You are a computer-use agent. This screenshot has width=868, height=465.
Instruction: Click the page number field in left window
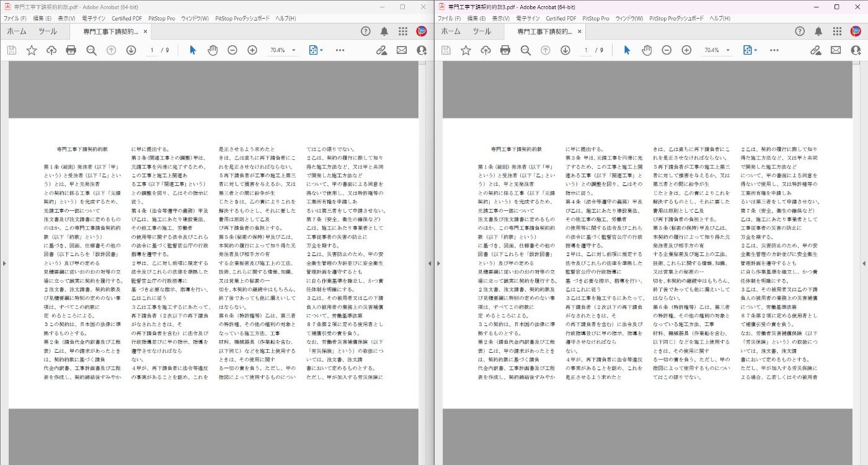pyautogui.click(x=152, y=50)
